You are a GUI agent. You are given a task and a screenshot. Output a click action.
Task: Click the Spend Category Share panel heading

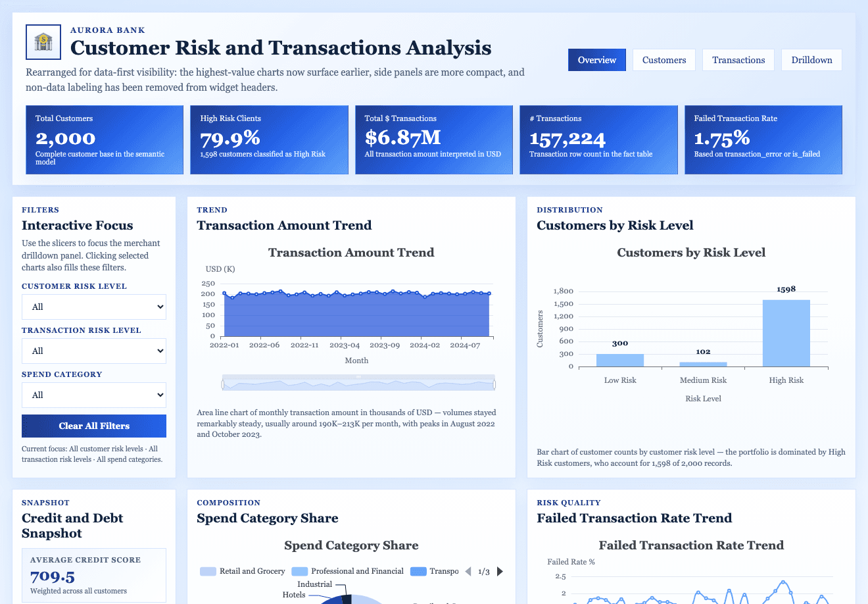pos(268,518)
